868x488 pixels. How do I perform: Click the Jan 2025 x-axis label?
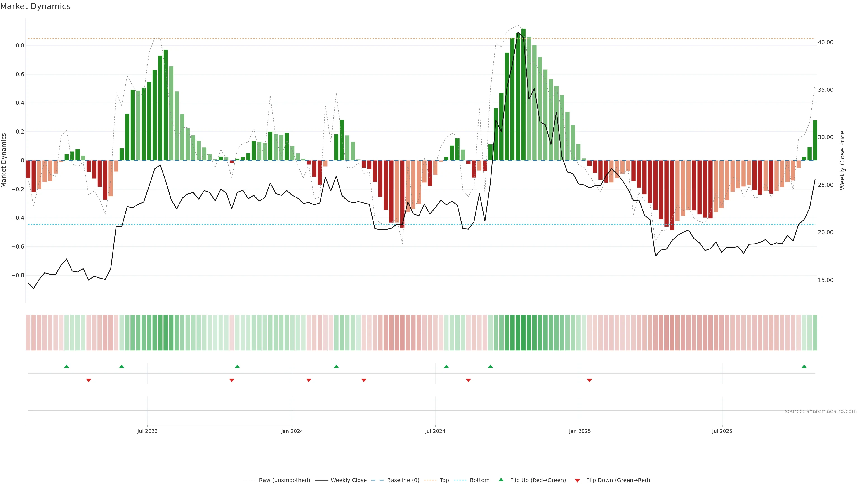click(580, 431)
